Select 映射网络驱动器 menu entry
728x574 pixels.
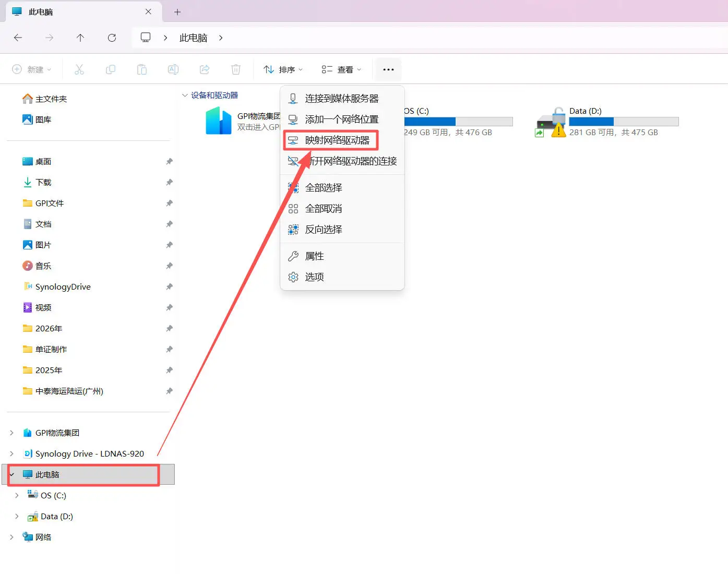337,140
